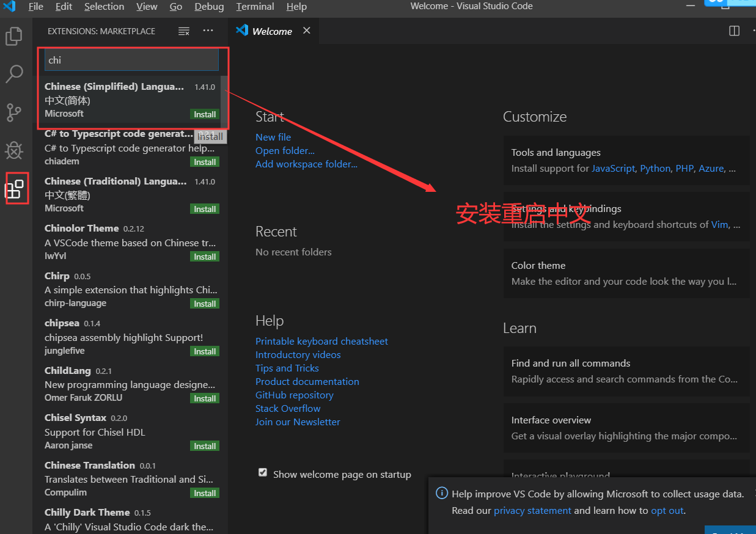Open the Extensions view icon
Viewport: 756px width, 534px height.
point(15,189)
